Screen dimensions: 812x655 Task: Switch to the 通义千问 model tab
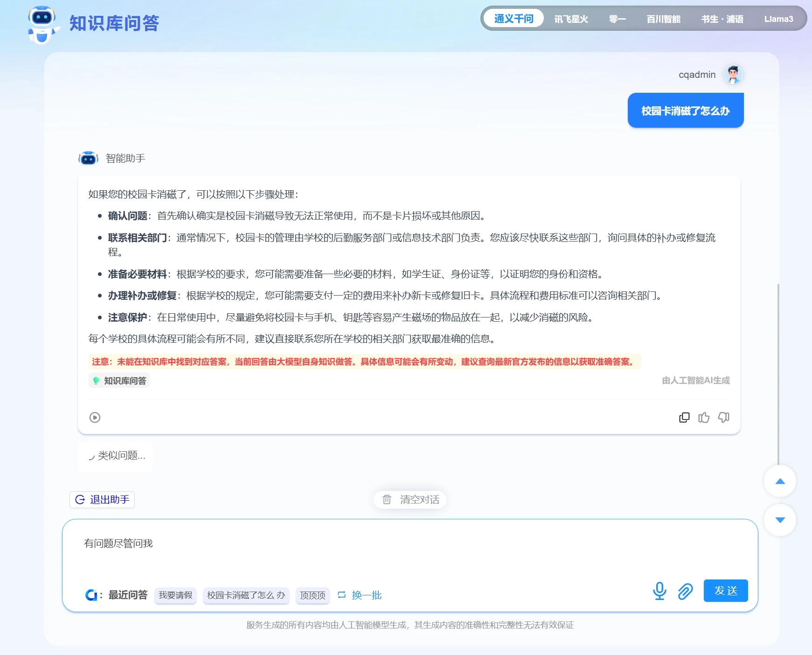click(514, 19)
